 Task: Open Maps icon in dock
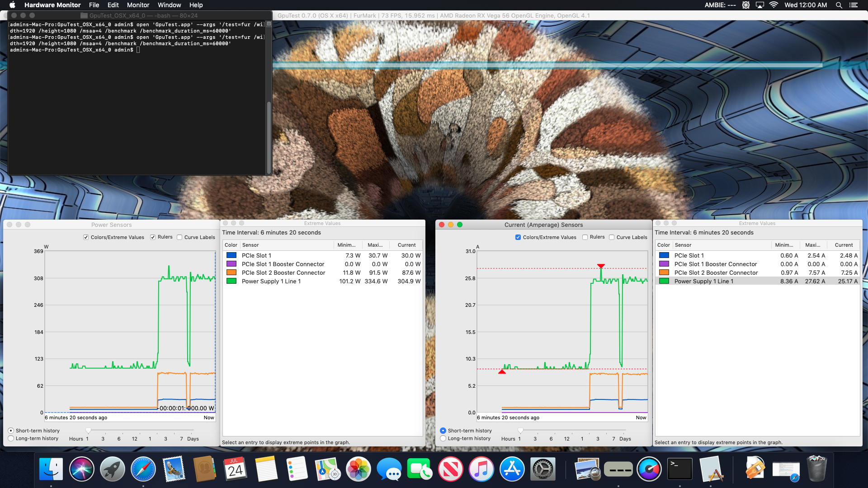coord(328,469)
